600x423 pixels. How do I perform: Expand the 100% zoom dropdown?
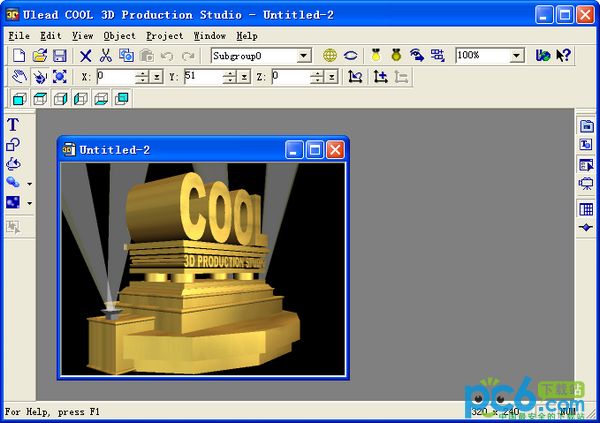[x=515, y=56]
